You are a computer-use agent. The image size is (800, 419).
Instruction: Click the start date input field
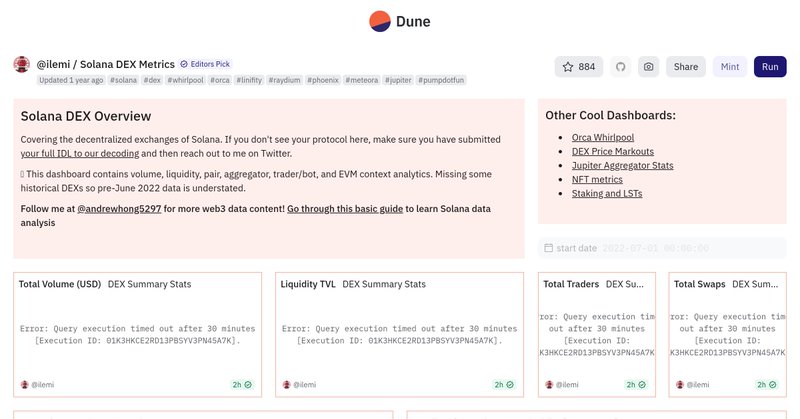click(662, 248)
